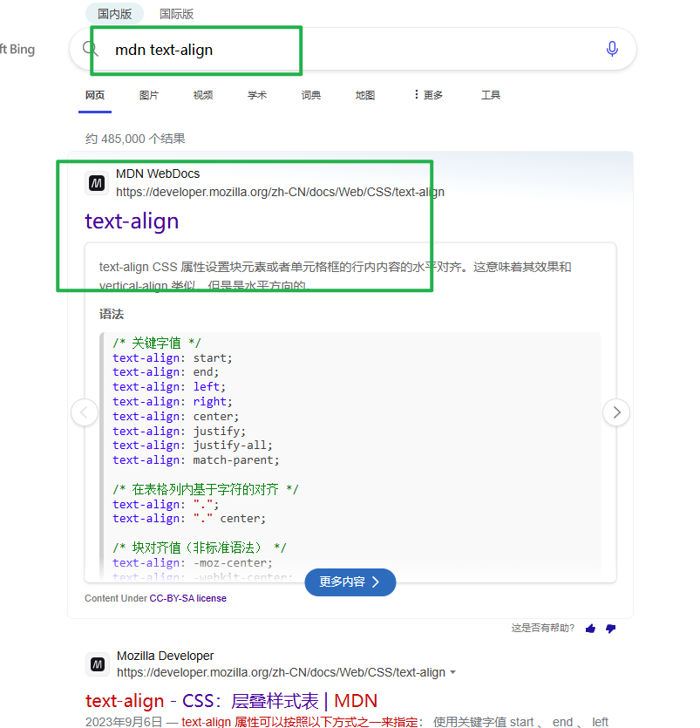Click the Mozilla Developer favicon

[98, 664]
